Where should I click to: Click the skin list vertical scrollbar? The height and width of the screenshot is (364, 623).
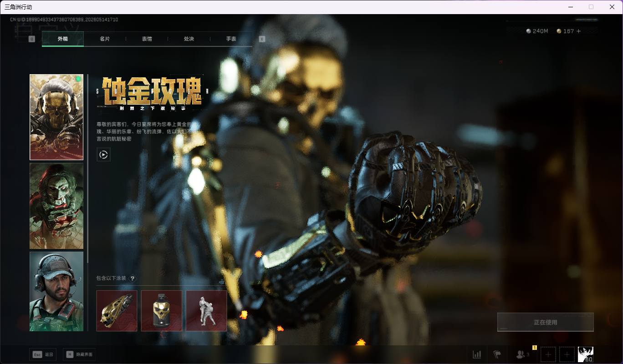[x=87, y=168]
